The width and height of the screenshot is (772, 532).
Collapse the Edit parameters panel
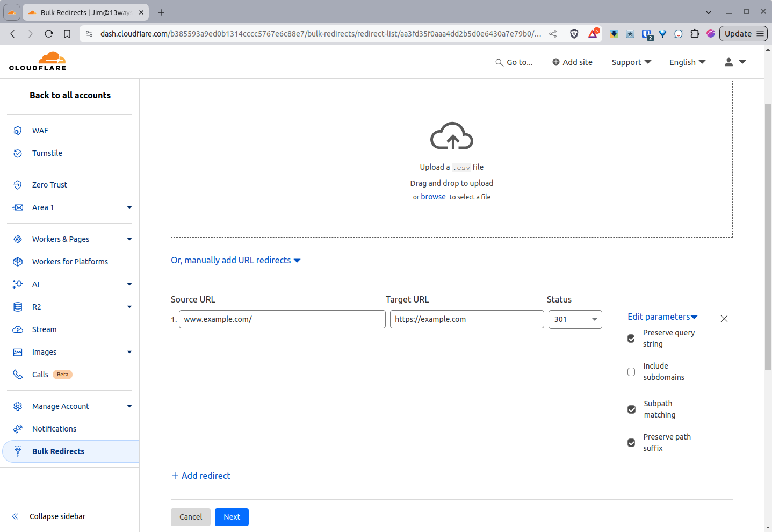662,317
